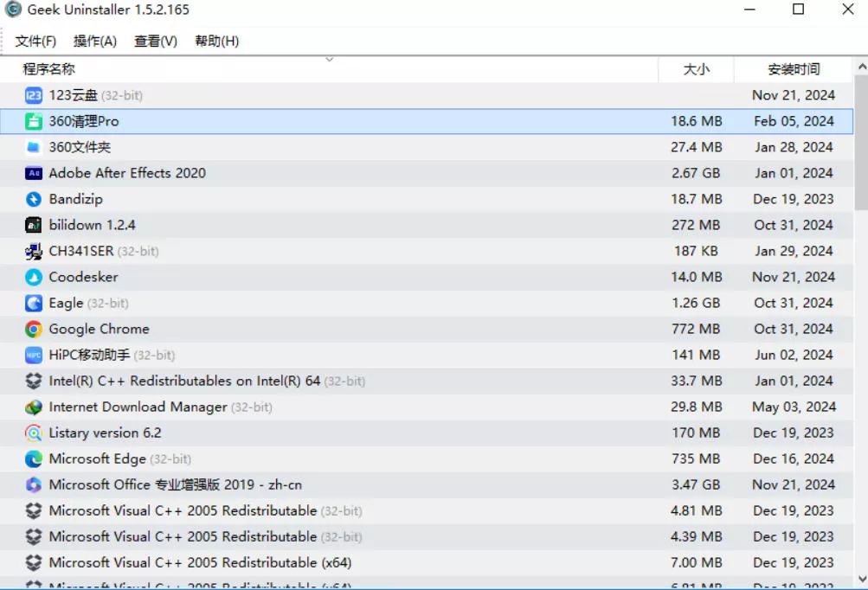Click the Bandizip icon

pyautogui.click(x=33, y=199)
